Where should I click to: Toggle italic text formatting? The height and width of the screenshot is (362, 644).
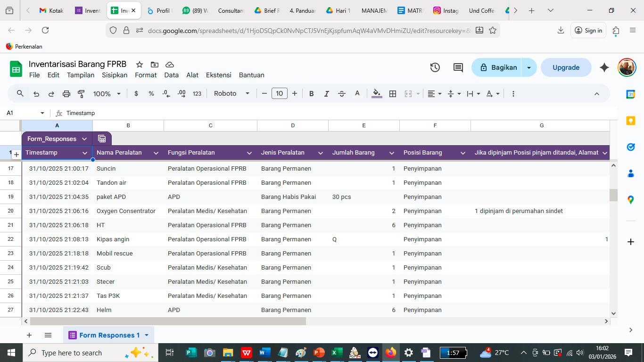pos(326,94)
